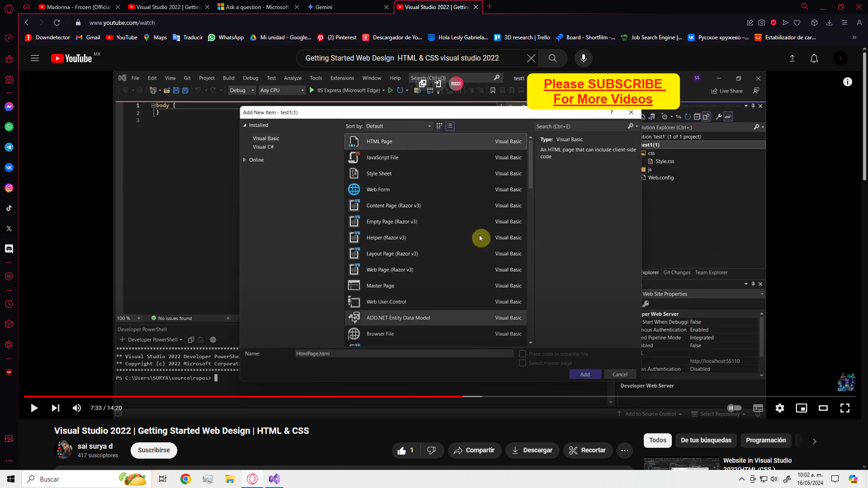868x488 pixels.
Task: Click the video info card icon
Action: coord(848,82)
